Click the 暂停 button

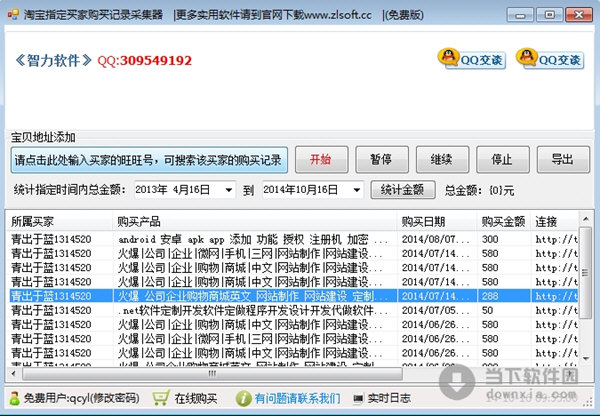click(x=382, y=159)
